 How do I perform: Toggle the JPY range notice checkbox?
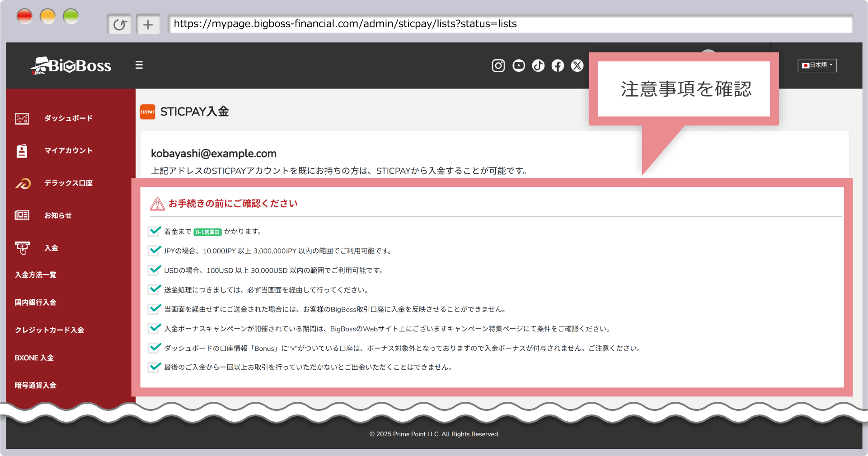(x=154, y=251)
